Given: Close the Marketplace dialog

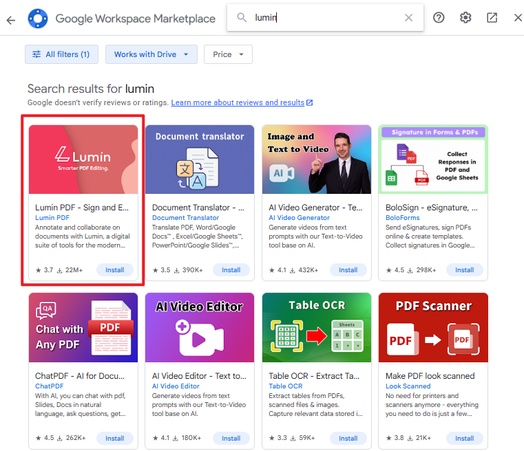Looking at the screenshot, I should (518, 17).
